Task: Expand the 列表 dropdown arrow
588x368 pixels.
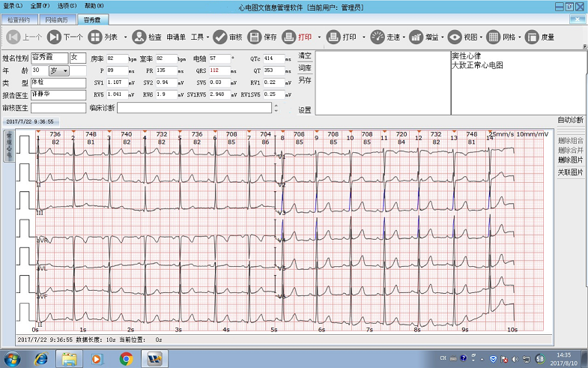Action: pyautogui.click(x=125, y=37)
